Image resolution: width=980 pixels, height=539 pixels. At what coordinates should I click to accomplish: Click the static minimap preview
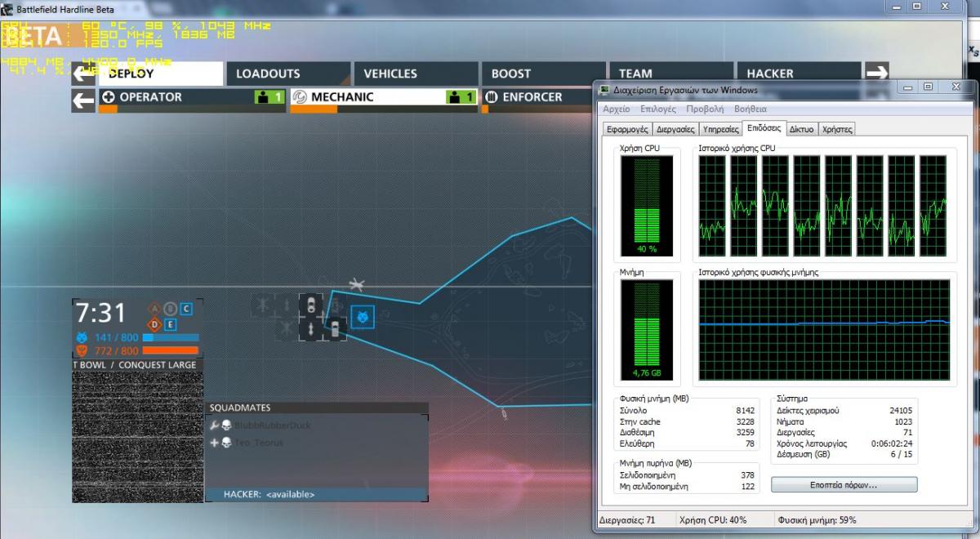(x=137, y=437)
